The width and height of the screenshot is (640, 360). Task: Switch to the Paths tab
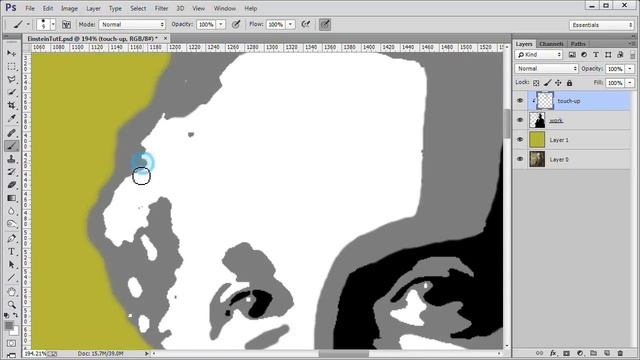578,44
